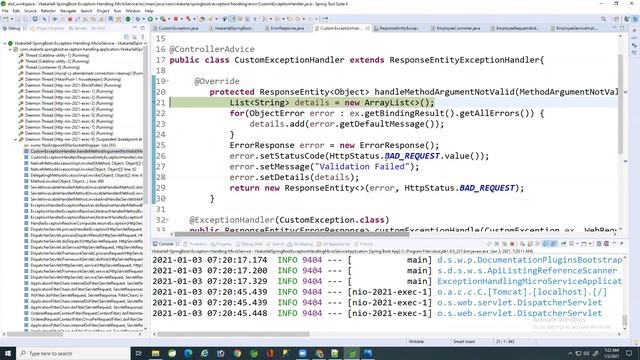Viewport: 640px width, 360px height.
Task: Minimize the Debug view panel
Action: pos(135,28)
